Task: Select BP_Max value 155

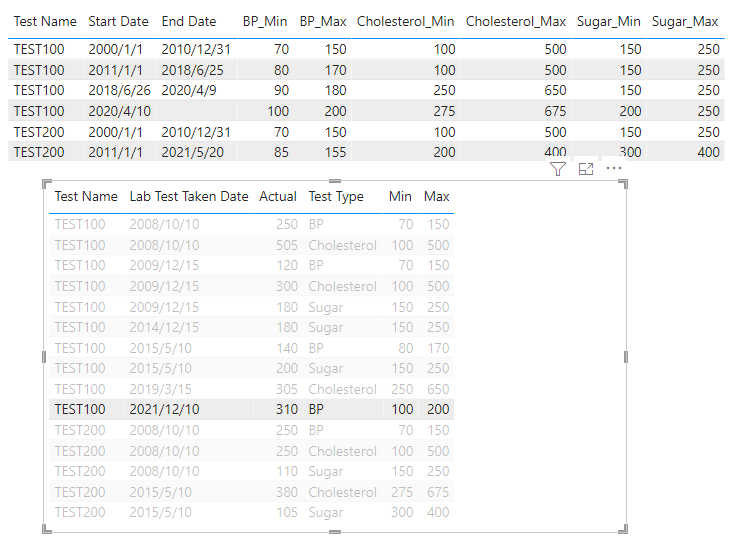Action: pyautogui.click(x=335, y=152)
